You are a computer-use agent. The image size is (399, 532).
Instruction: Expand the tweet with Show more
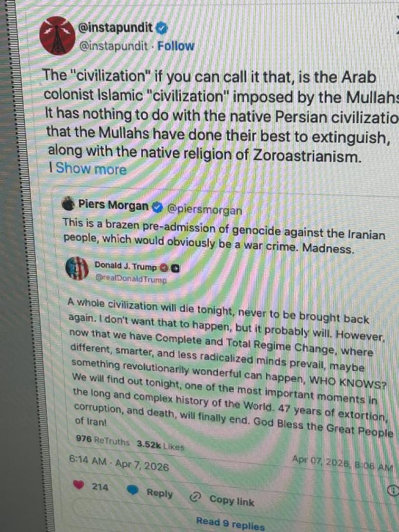pos(91,168)
